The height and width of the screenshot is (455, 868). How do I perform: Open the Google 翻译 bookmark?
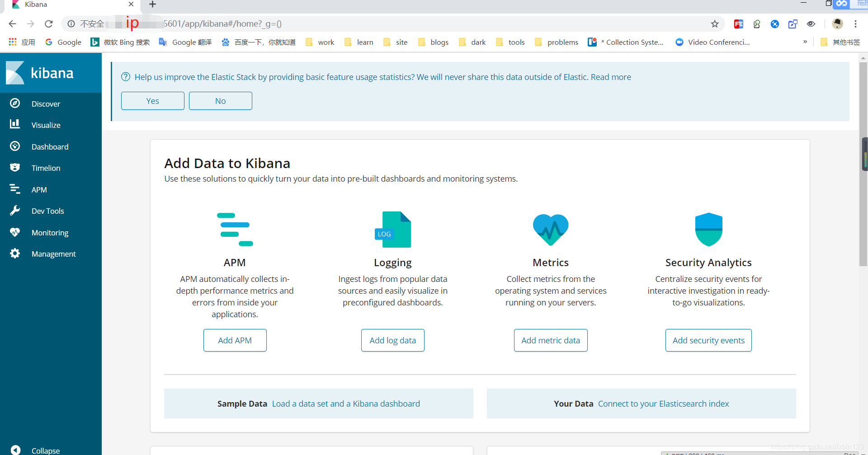[185, 42]
